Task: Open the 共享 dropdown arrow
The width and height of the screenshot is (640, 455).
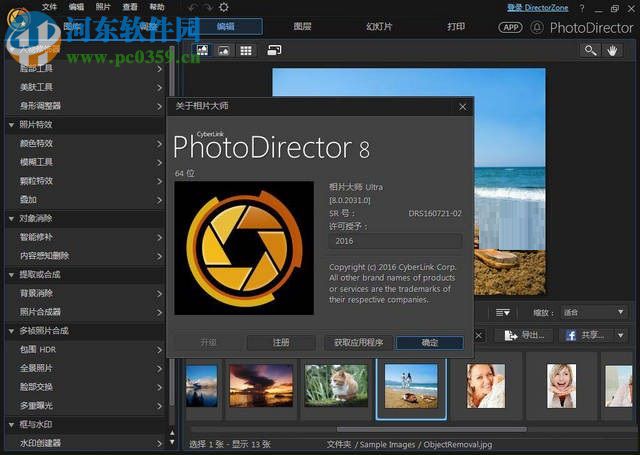Action: 620,335
